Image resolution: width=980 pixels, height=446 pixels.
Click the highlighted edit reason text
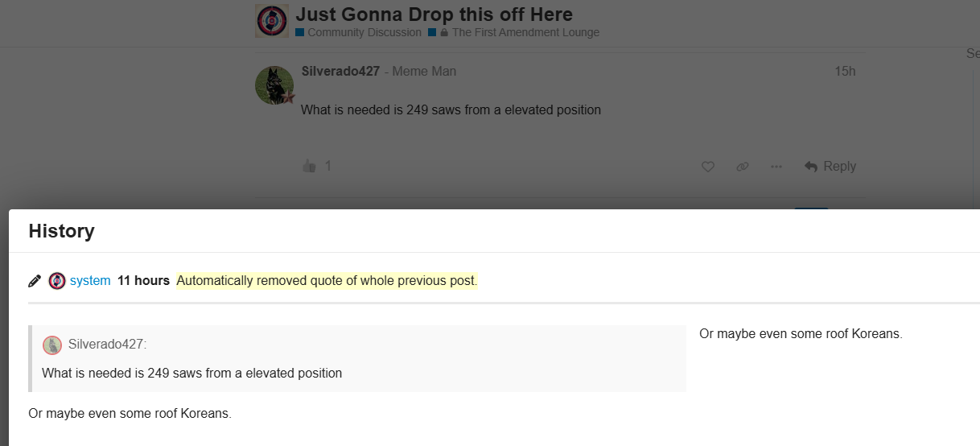point(327,281)
